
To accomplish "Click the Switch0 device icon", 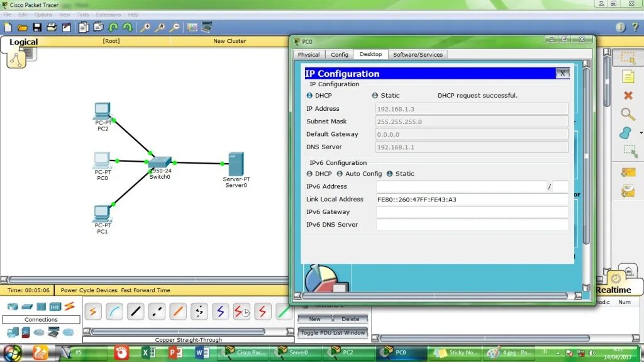I will tap(160, 162).
